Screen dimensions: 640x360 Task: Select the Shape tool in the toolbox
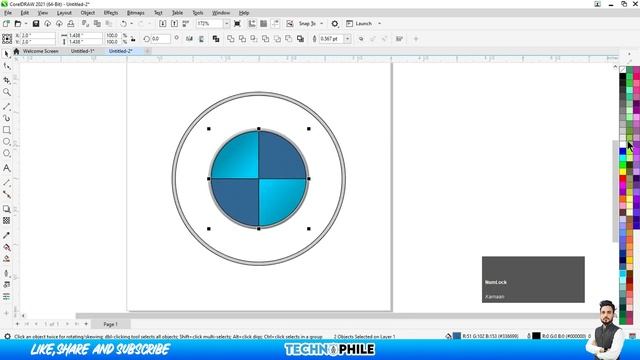click(7, 67)
